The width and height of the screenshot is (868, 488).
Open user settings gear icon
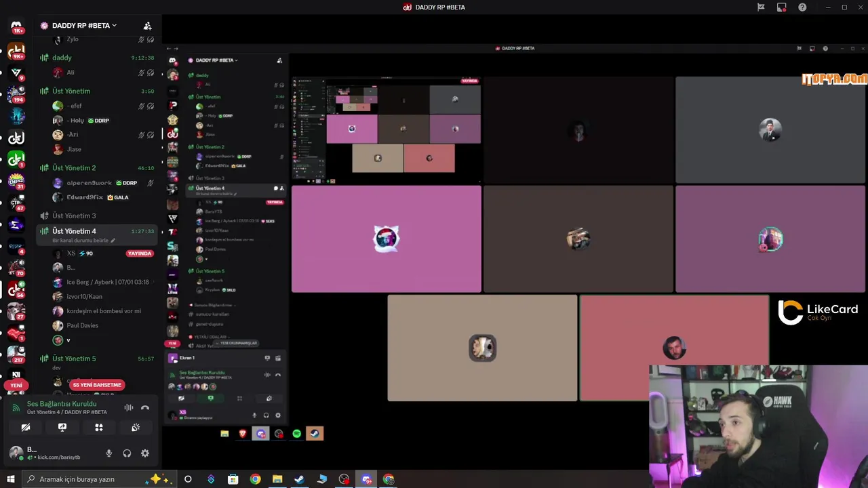pyautogui.click(x=145, y=453)
